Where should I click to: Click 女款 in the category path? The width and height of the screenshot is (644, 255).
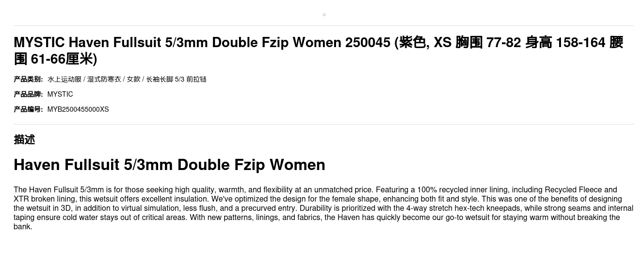point(133,79)
